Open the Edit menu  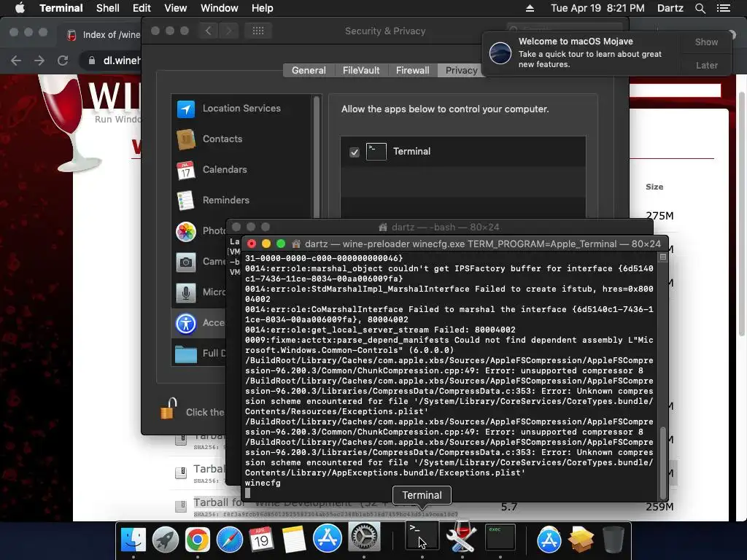point(142,8)
